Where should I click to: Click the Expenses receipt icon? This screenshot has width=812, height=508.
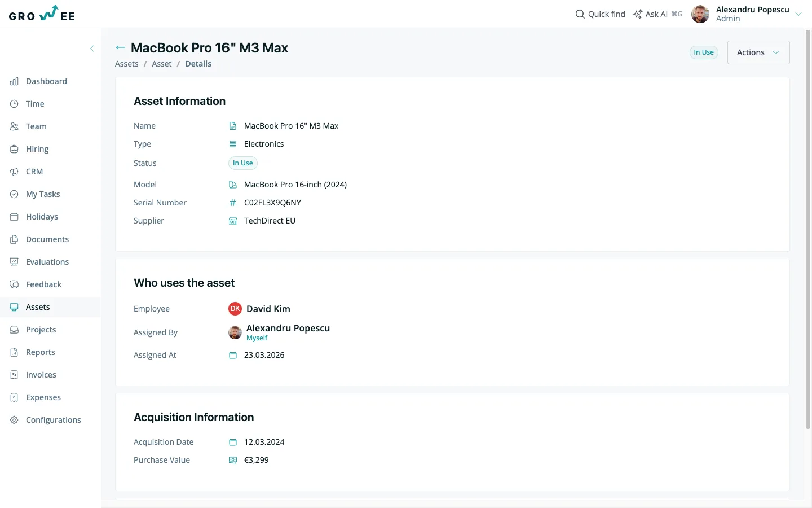(x=14, y=397)
